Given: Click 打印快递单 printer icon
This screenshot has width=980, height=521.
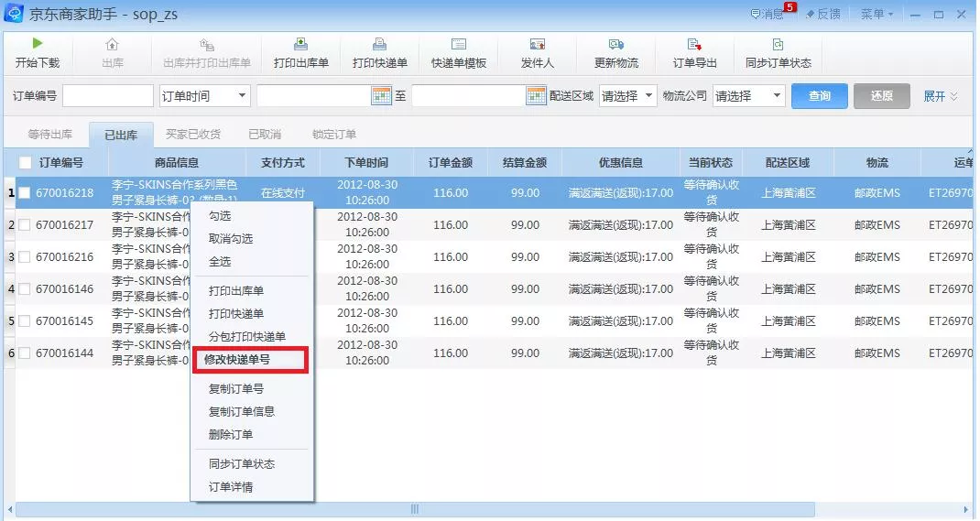Looking at the screenshot, I should [379, 44].
